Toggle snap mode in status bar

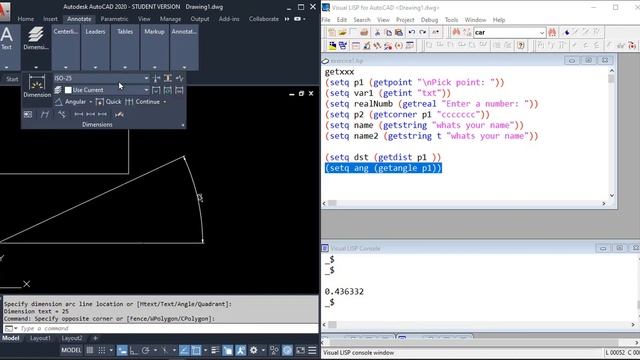[102, 350]
